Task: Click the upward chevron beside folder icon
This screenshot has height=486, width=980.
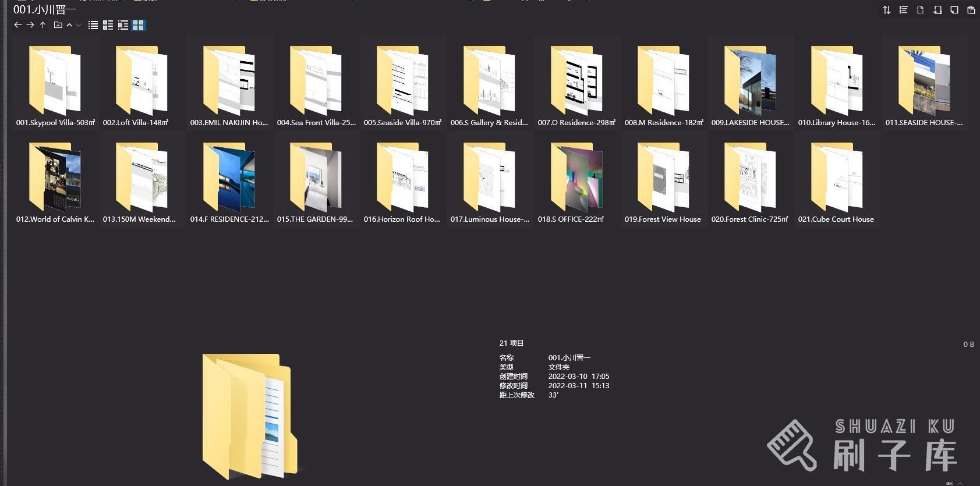Action: pyautogui.click(x=69, y=25)
